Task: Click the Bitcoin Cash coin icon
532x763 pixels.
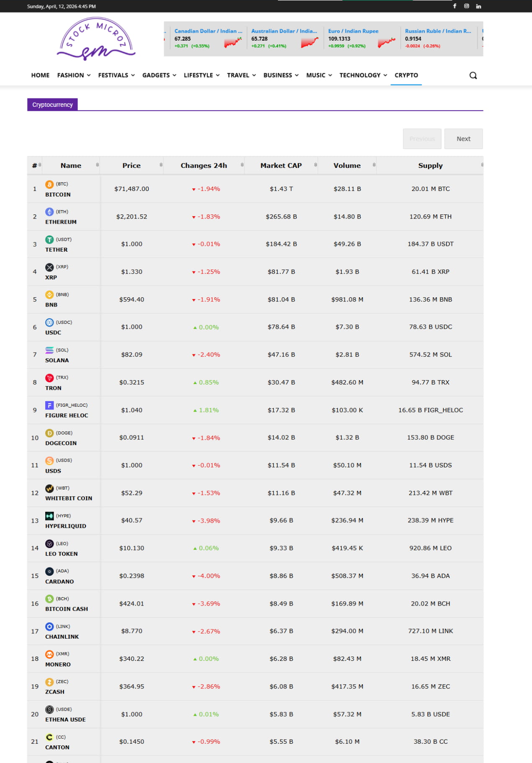Action: click(49, 599)
